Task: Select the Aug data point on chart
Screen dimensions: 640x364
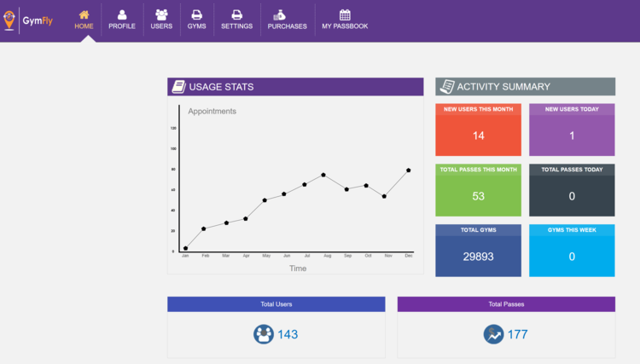Action: pos(323,175)
